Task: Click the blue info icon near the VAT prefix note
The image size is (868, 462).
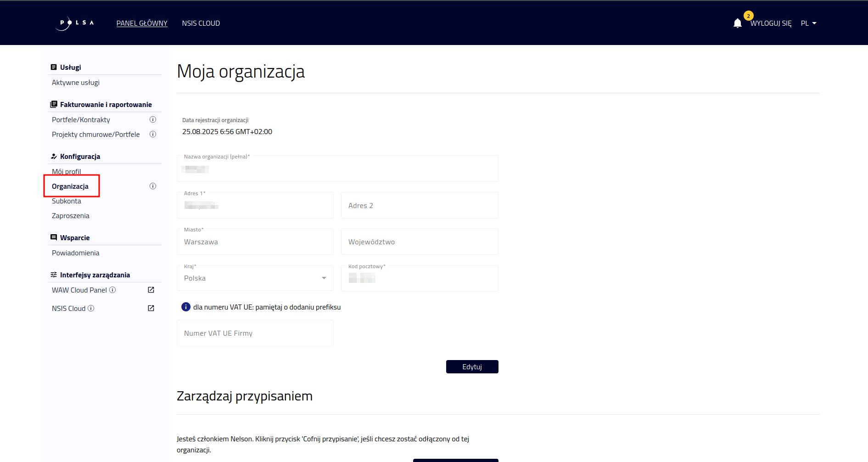Action: (185, 306)
